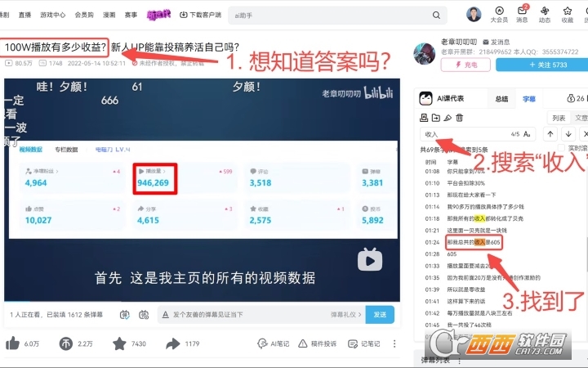This screenshot has height=368, width=588.
Task: Click the 充电 button
Action: click(465, 65)
